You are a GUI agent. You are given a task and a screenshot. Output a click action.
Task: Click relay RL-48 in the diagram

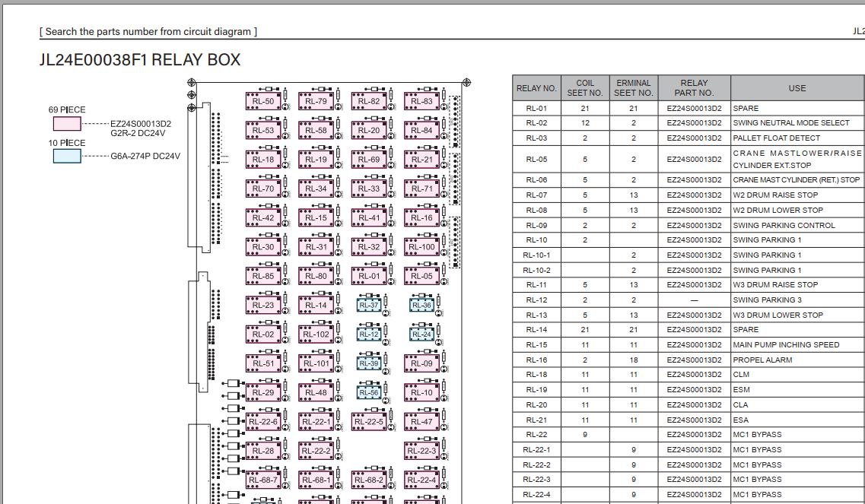[316, 392]
